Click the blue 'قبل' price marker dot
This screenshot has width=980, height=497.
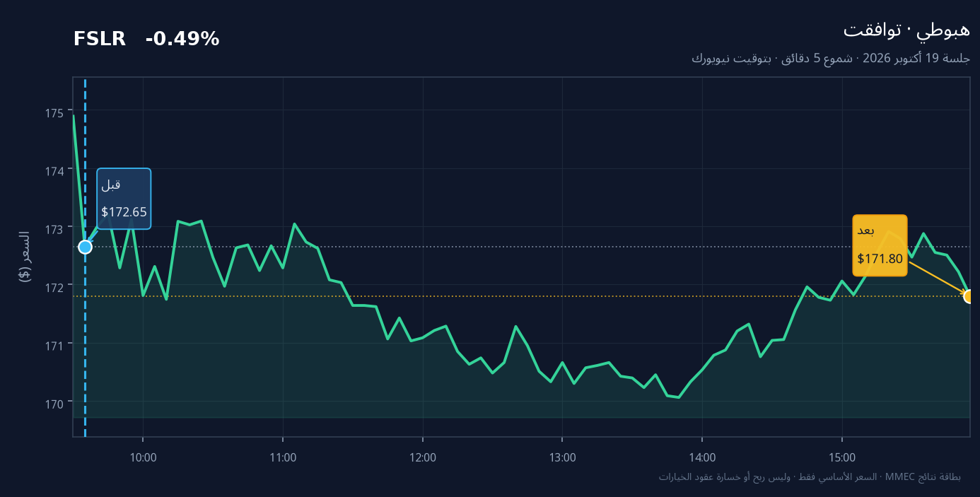[85, 247]
